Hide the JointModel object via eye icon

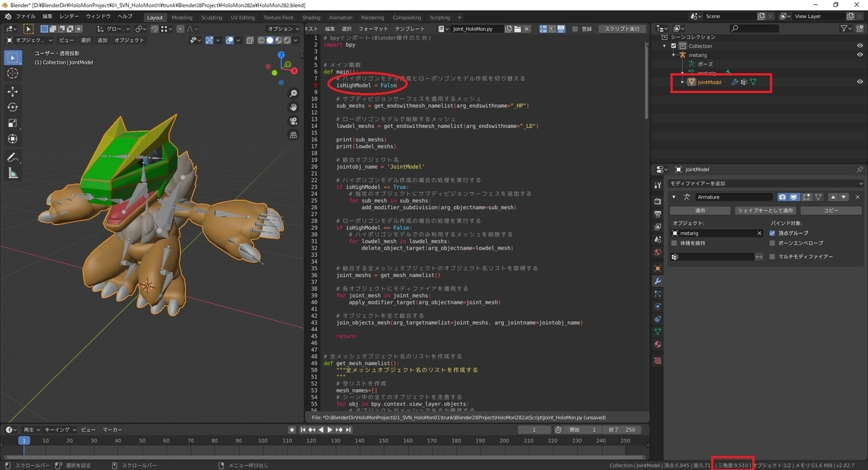[860, 82]
